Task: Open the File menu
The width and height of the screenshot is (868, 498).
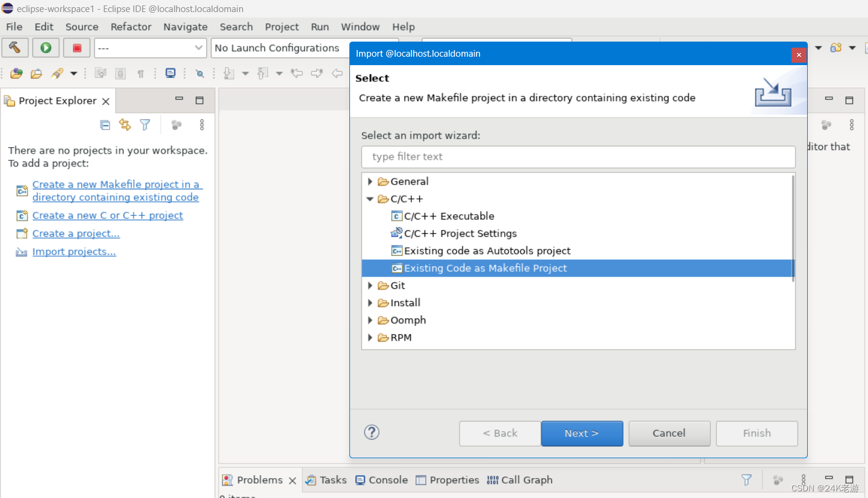Action: [14, 27]
